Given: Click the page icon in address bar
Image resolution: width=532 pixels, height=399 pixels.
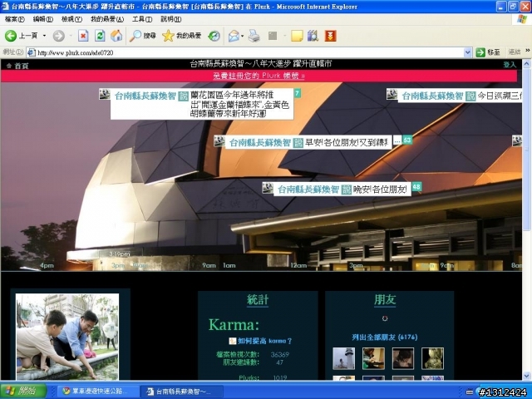Looking at the screenshot, I should [x=32, y=52].
